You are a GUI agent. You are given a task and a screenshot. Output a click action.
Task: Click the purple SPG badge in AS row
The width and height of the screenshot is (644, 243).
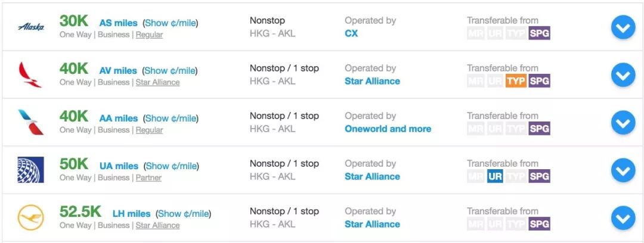[x=540, y=33]
